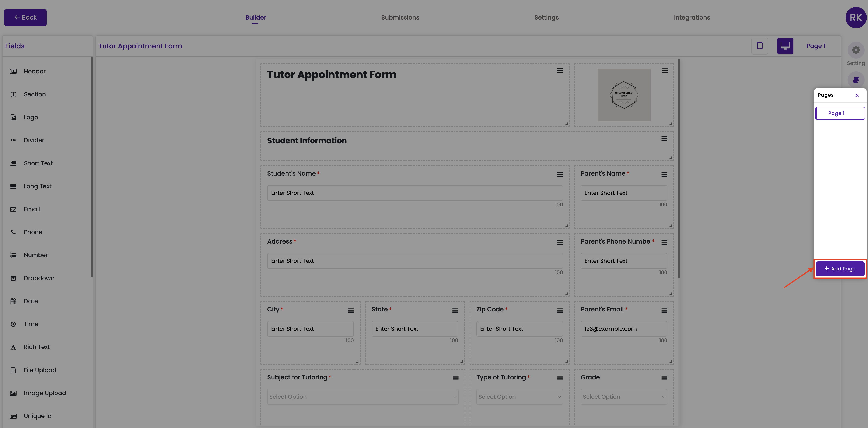Image resolution: width=868 pixels, height=428 pixels.
Task: Add an Image Upload field
Action: tap(45, 393)
